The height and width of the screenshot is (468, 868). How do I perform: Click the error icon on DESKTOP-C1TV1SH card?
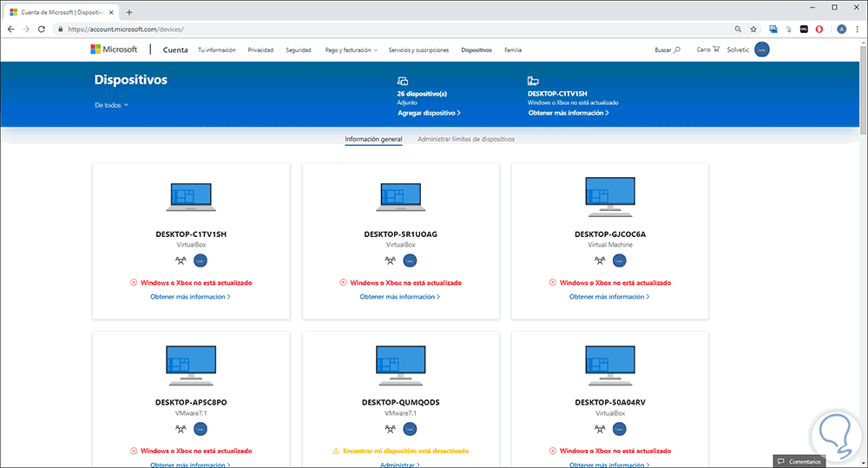[134, 282]
